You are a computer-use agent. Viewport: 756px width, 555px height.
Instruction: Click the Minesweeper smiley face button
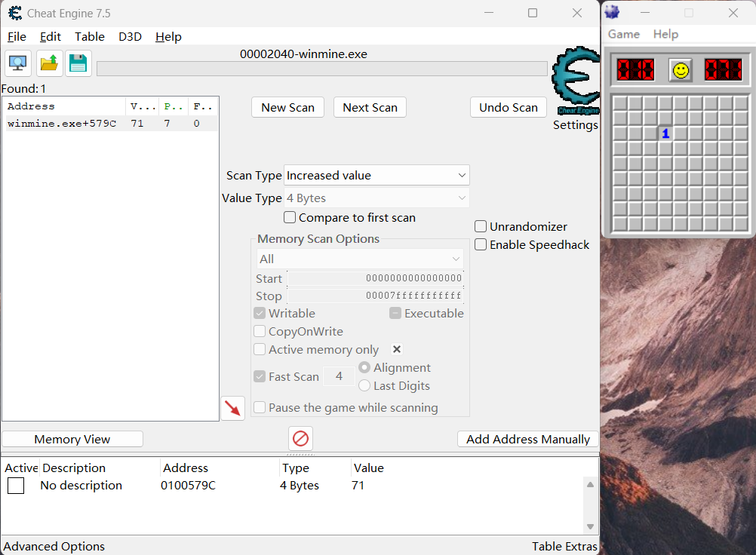(681, 70)
